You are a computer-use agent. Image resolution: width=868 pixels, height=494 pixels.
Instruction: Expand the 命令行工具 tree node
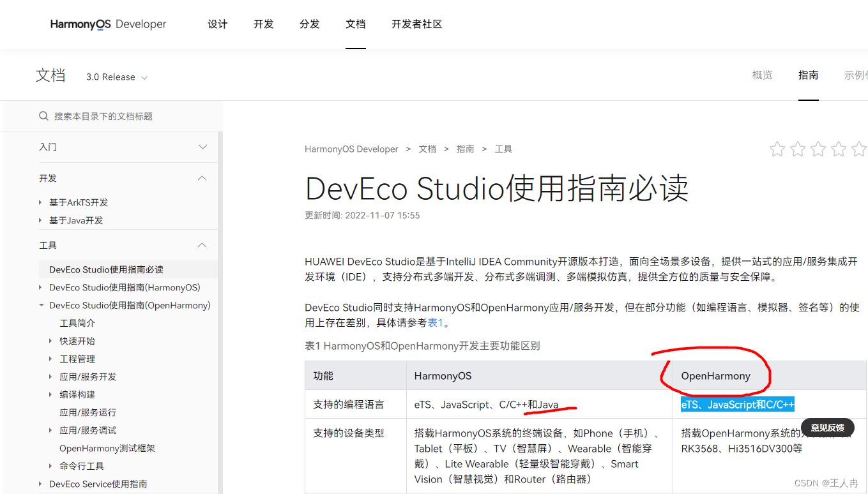click(x=52, y=466)
